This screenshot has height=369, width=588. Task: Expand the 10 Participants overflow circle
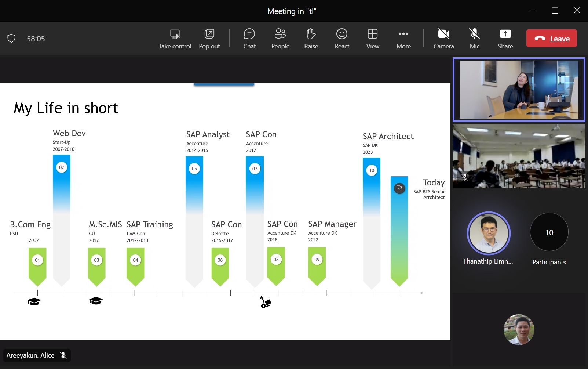[x=549, y=232]
